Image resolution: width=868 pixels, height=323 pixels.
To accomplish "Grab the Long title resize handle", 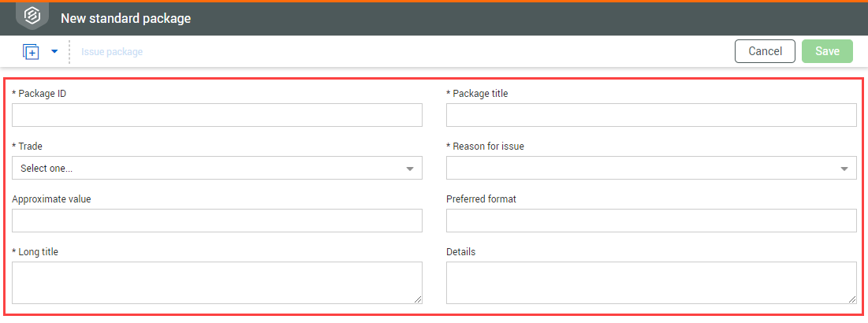I will pos(418,299).
